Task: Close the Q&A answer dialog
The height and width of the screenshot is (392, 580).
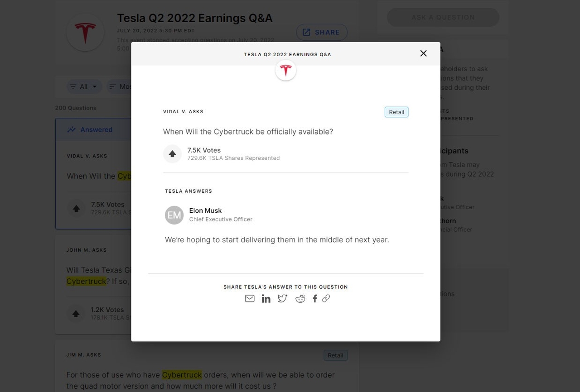Action: (424, 53)
